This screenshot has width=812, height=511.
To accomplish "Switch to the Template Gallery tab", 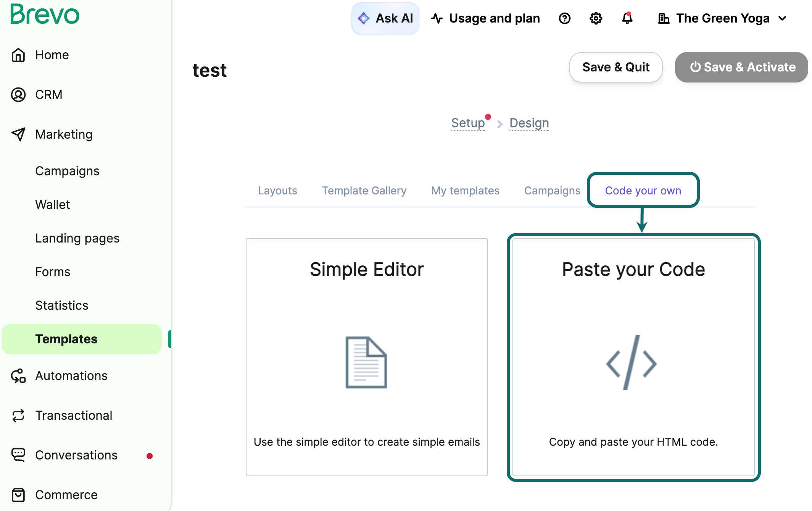I will tap(364, 191).
